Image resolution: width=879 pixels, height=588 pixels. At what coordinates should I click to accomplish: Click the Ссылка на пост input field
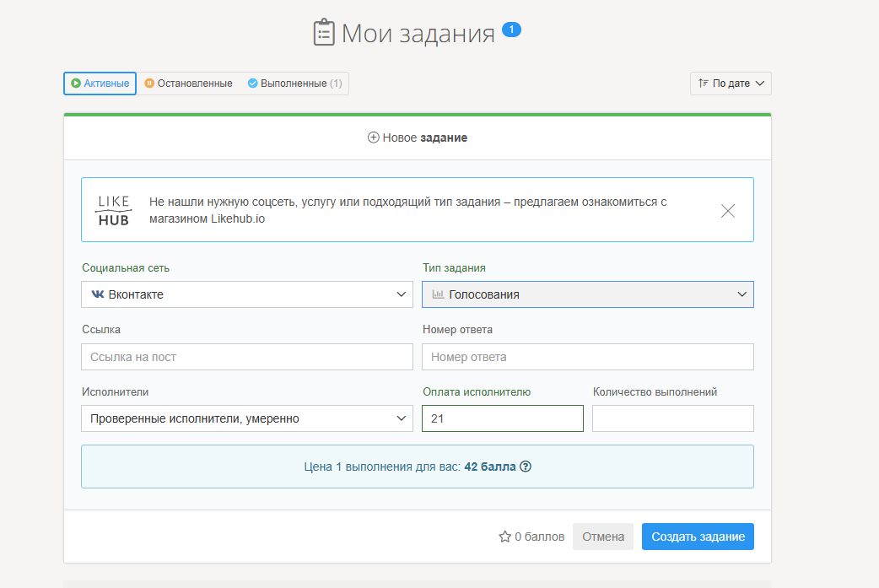(247, 357)
